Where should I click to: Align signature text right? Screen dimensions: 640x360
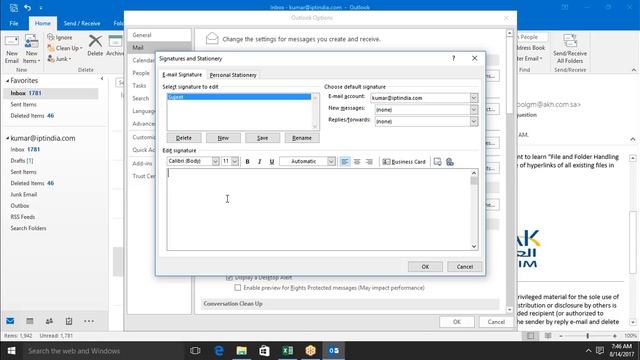point(369,162)
